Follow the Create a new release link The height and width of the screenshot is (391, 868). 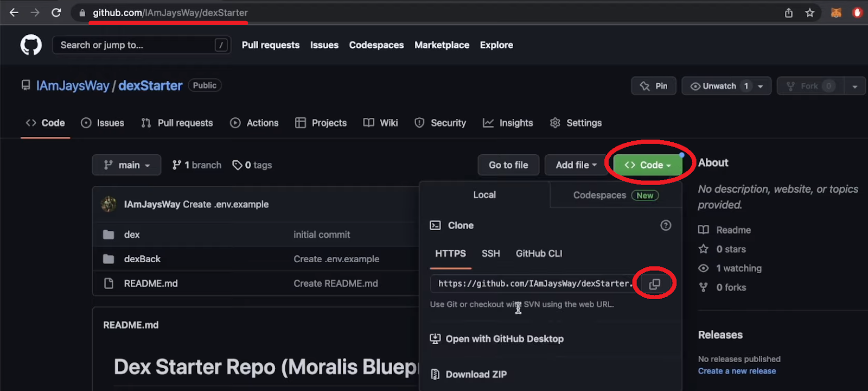737,371
